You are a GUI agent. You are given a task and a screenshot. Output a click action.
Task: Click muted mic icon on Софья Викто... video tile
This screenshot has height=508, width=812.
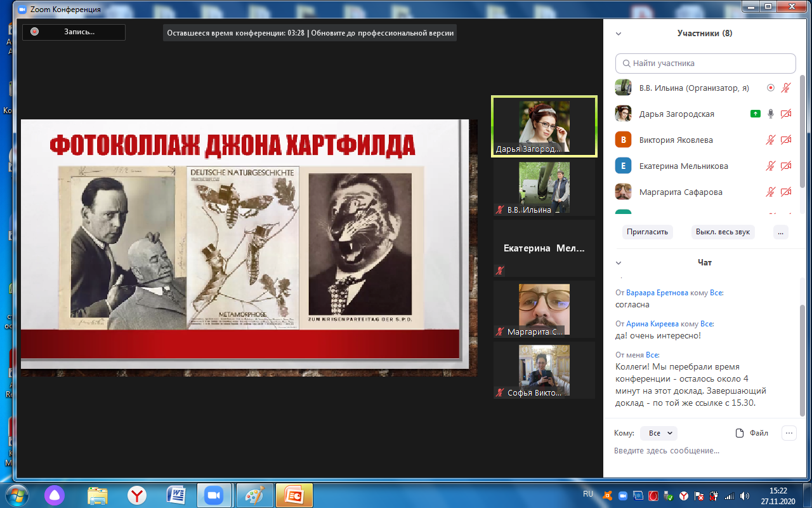[500, 392]
